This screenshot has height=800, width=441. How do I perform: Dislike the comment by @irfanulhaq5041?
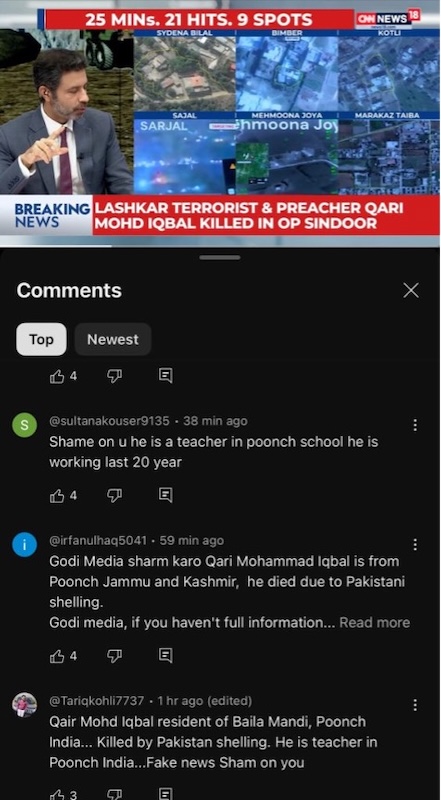(114, 656)
